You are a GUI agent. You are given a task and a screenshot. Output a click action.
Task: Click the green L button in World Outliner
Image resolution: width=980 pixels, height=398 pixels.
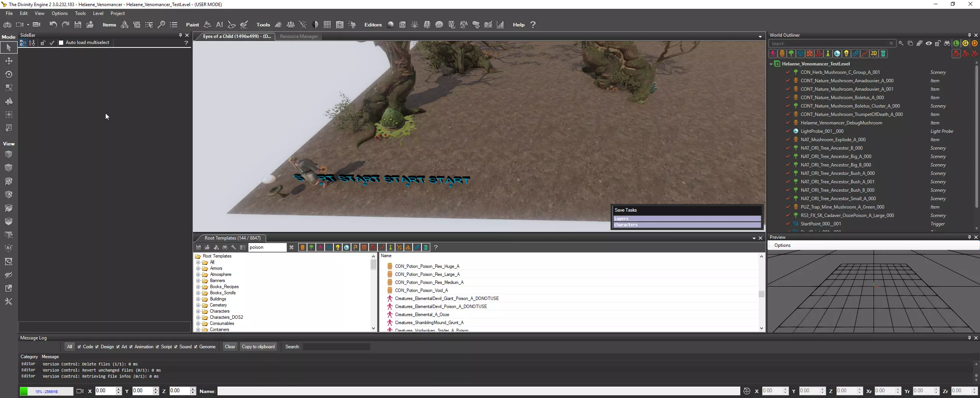(956, 43)
